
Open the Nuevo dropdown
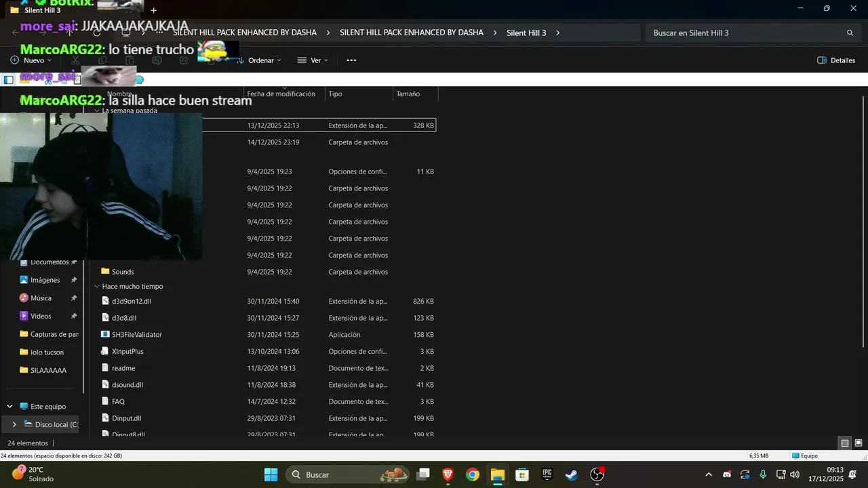click(31, 60)
